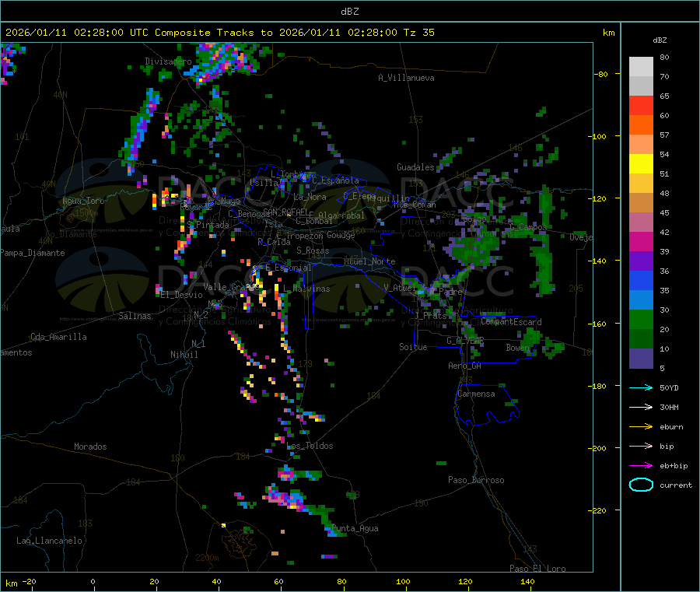Click the Divisadero map label
The width and height of the screenshot is (700, 592).
168,61
